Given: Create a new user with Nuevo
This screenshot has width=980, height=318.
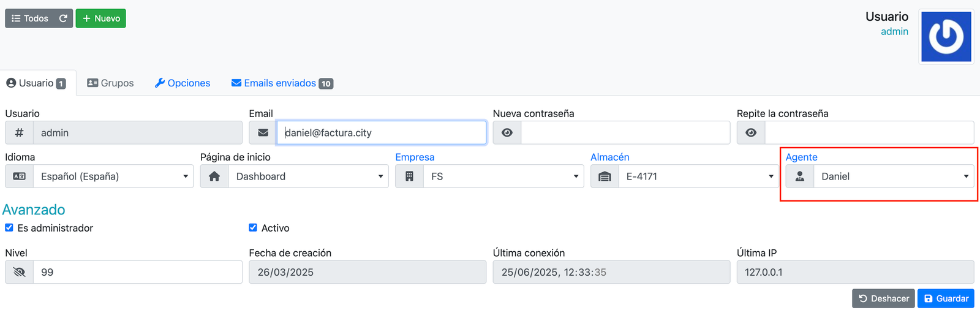Looking at the screenshot, I should click(x=101, y=18).
